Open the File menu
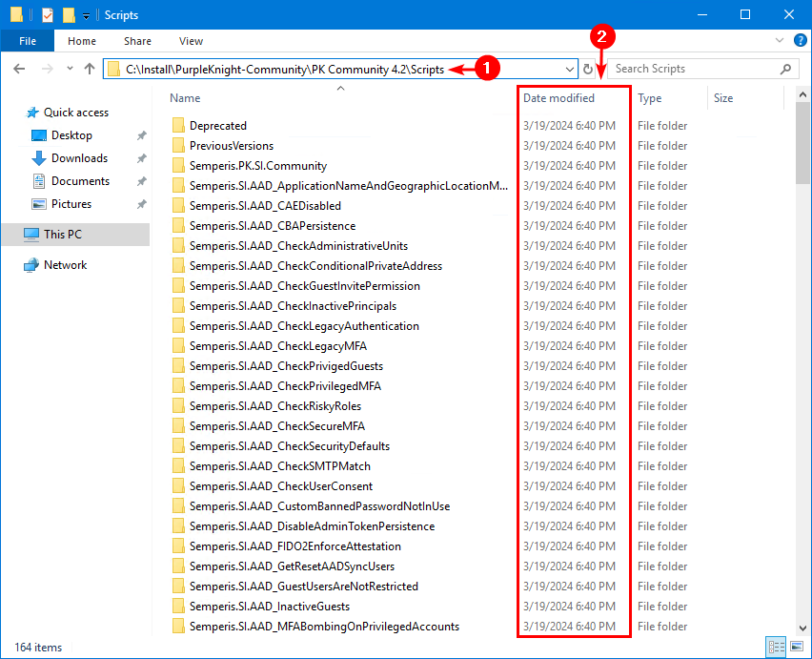Image resolution: width=812 pixels, height=659 pixels. tap(28, 41)
